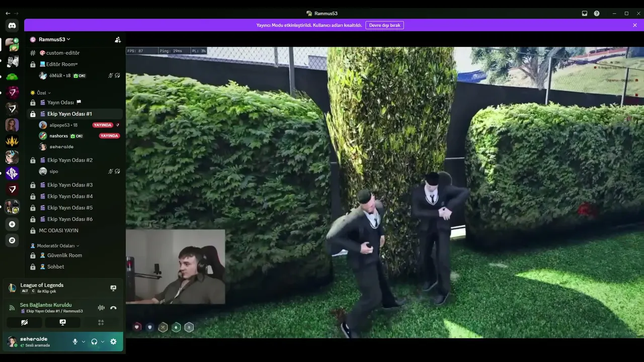This screenshot has height=362, width=644.
Task: Click the streamer webcam overlay thumbnail
Action: 176,267
